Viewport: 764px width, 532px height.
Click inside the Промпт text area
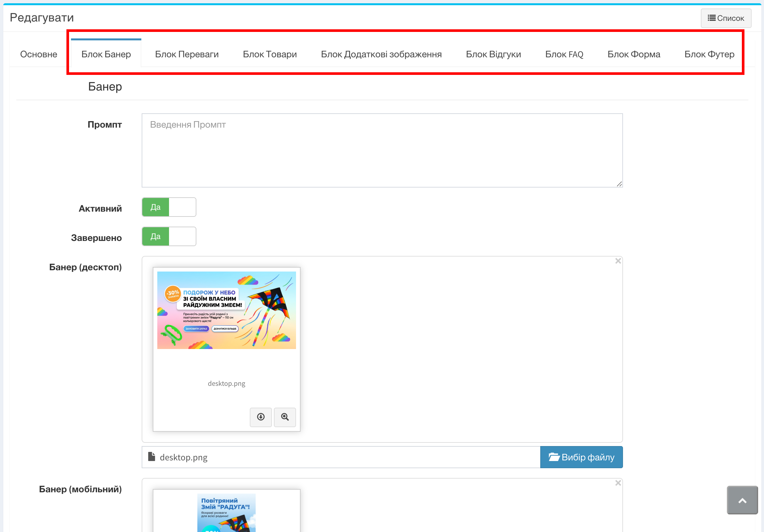[382, 150]
